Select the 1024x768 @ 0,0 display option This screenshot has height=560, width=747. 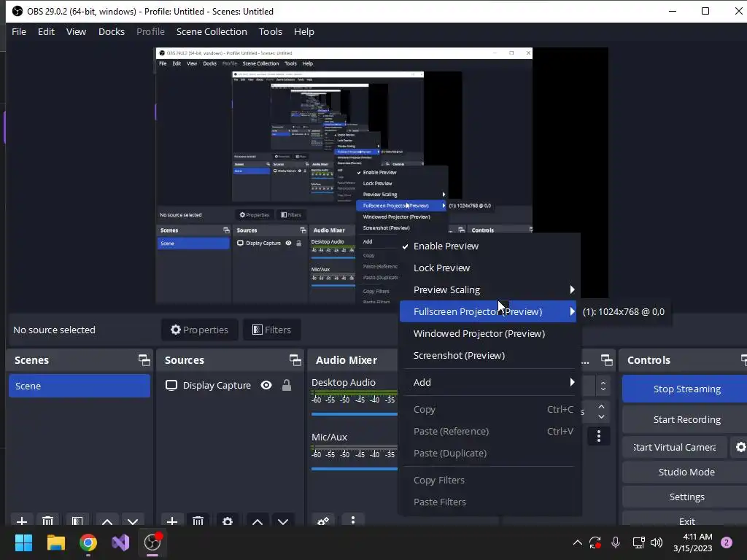(624, 312)
